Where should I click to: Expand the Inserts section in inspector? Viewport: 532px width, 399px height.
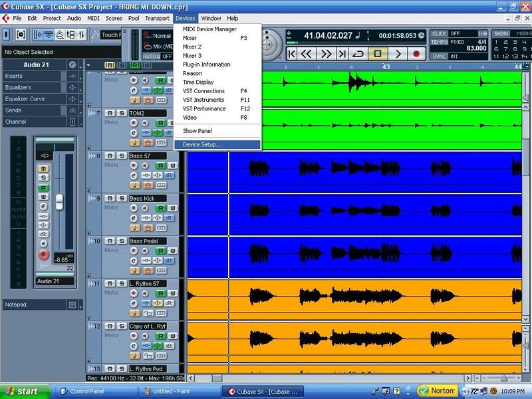(x=34, y=76)
